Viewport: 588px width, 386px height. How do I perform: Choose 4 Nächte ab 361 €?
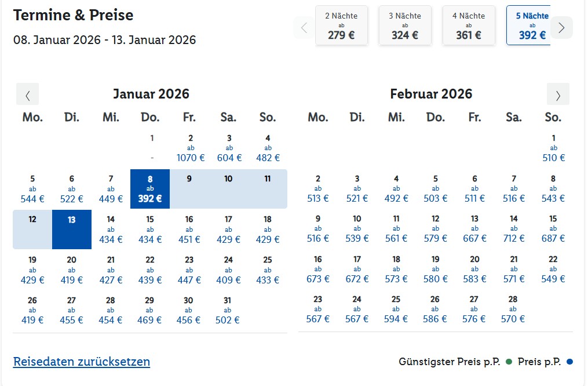click(469, 26)
